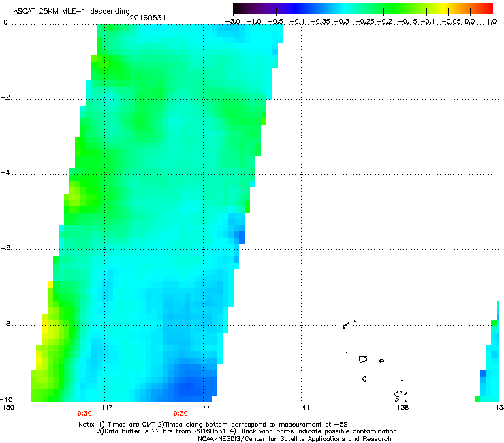The width and height of the screenshot is (504, 443).
Task: Click the -0.15 color scale label
Action: 407,22
